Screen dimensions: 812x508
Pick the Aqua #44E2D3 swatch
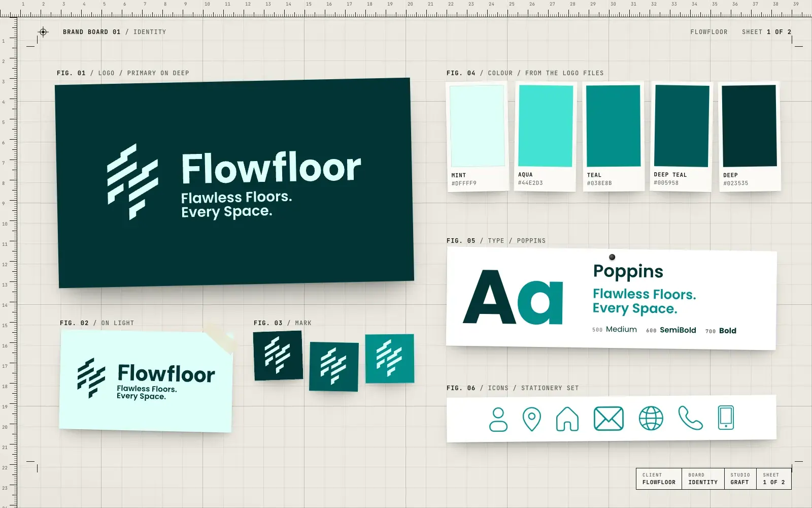click(546, 136)
